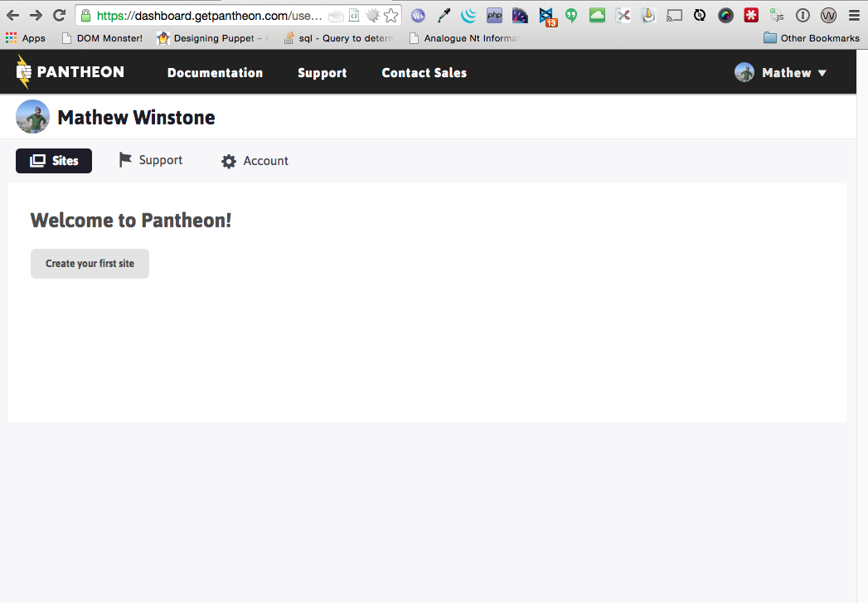
Task: Open the traffic cone extension icon
Action: 648,16
